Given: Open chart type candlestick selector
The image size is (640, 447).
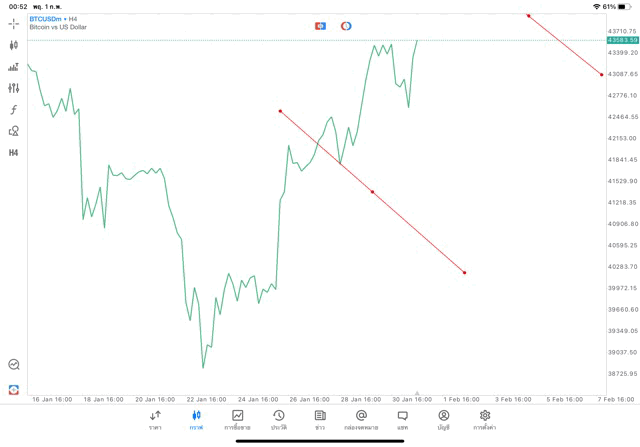Looking at the screenshot, I should (14, 45).
